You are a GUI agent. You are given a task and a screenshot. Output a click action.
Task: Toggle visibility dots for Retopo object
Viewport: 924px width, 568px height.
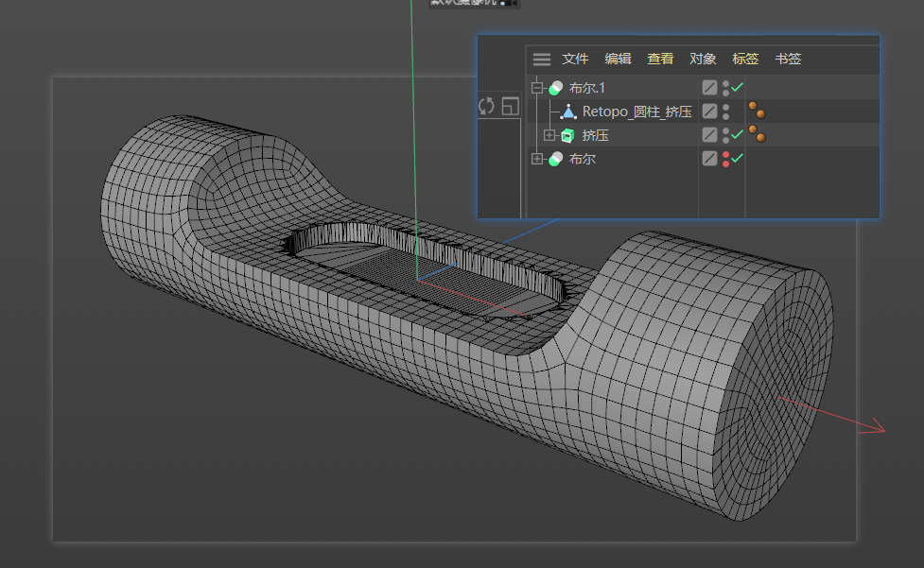pos(725,112)
